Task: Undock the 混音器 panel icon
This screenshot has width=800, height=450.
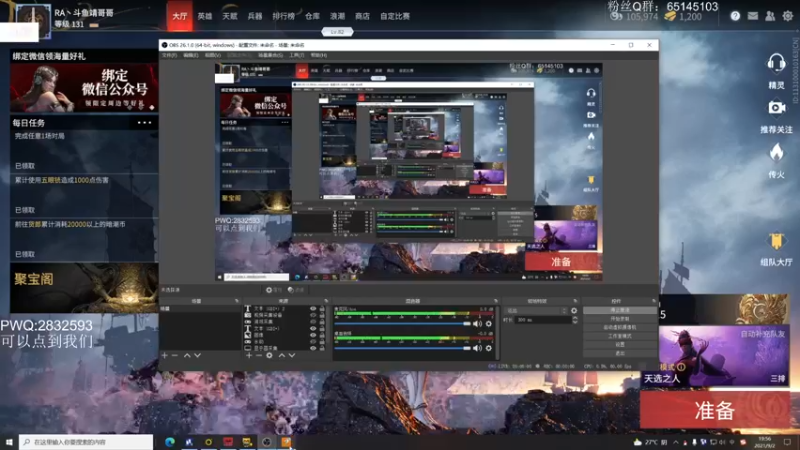Action: click(495, 301)
